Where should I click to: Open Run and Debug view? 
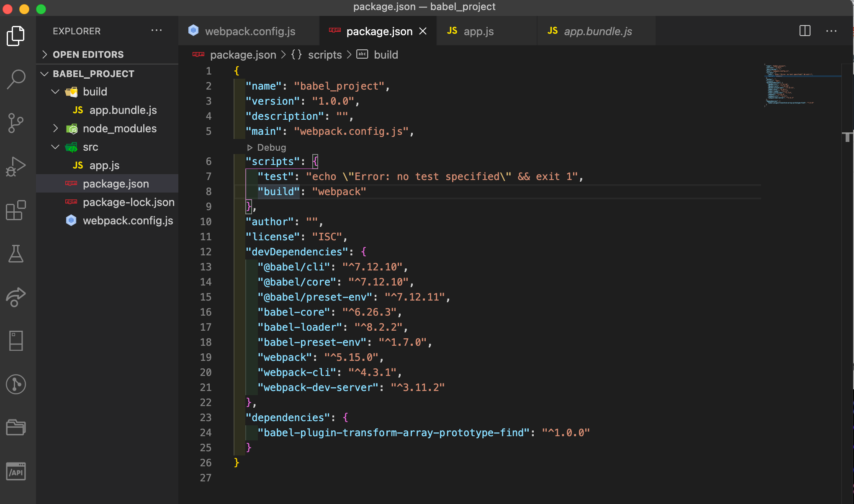click(x=16, y=167)
